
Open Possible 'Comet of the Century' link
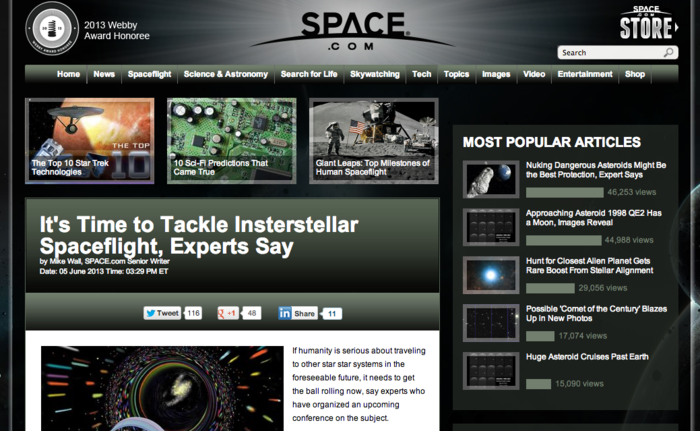pyautogui.click(x=596, y=313)
